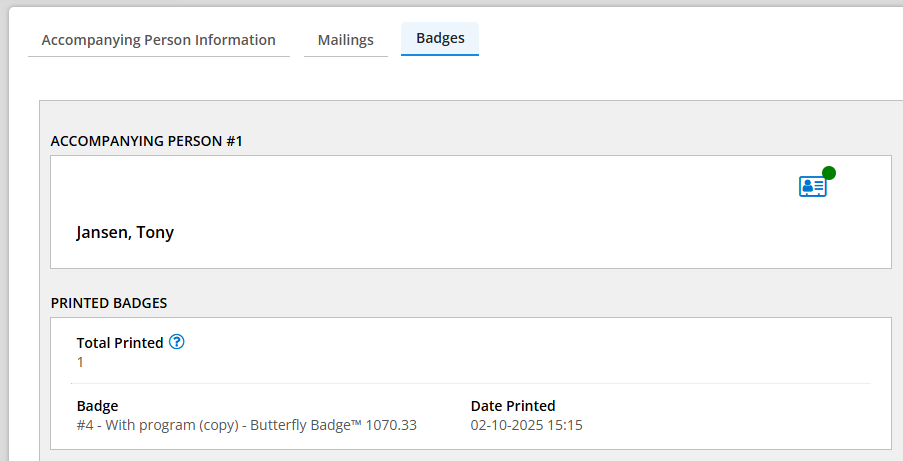
Task: Open the Mailings tab
Action: (x=345, y=40)
